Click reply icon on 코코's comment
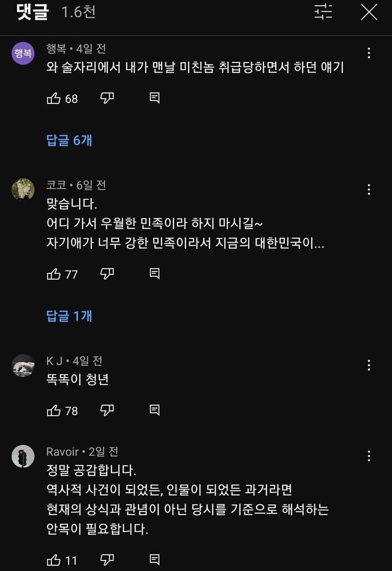The height and width of the screenshot is (571, 392). point(155,274)
